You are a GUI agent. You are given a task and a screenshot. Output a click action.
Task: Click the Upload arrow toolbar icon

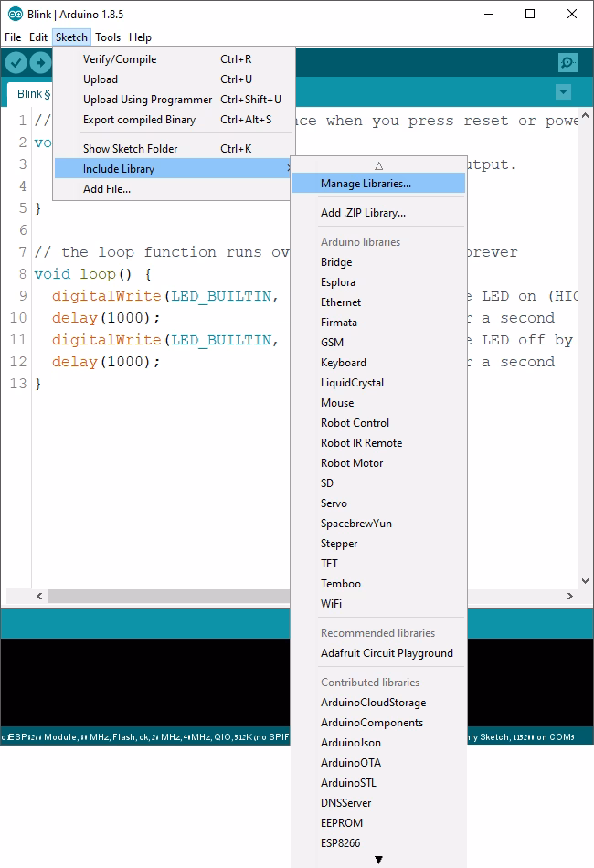[x=40, y=62]
